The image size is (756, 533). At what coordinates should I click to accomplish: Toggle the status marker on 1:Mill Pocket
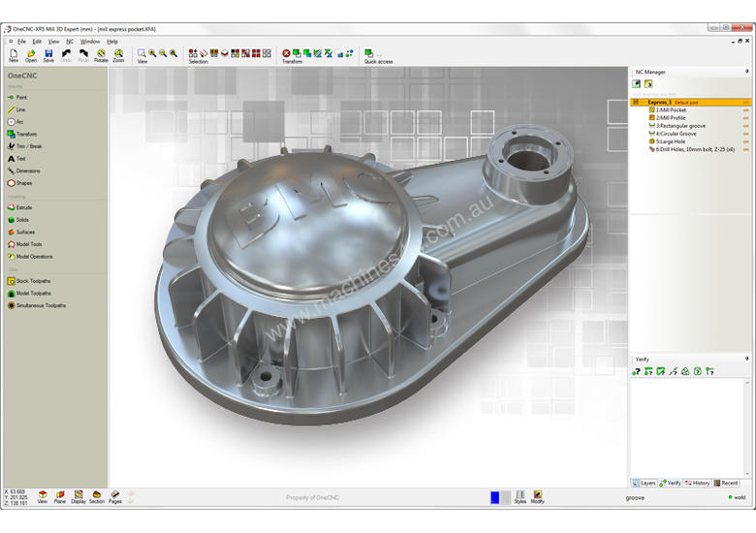click(x=745, y=110)
